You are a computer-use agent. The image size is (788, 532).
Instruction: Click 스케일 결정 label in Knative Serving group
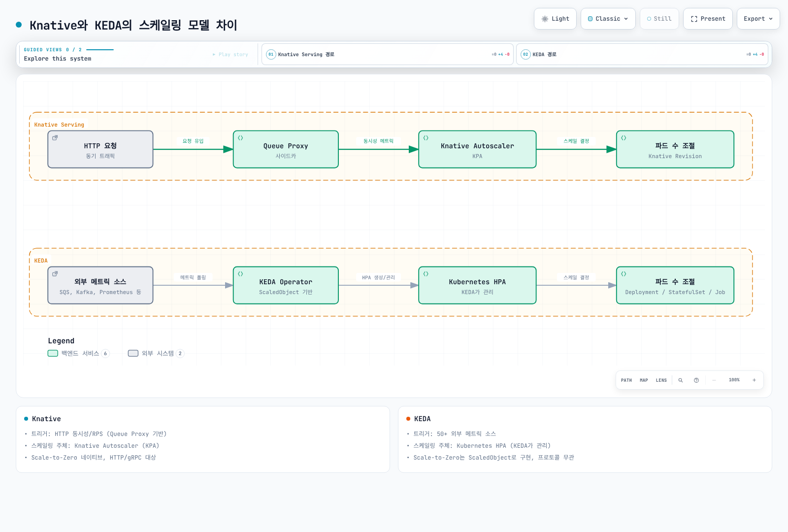click(576, 141)
